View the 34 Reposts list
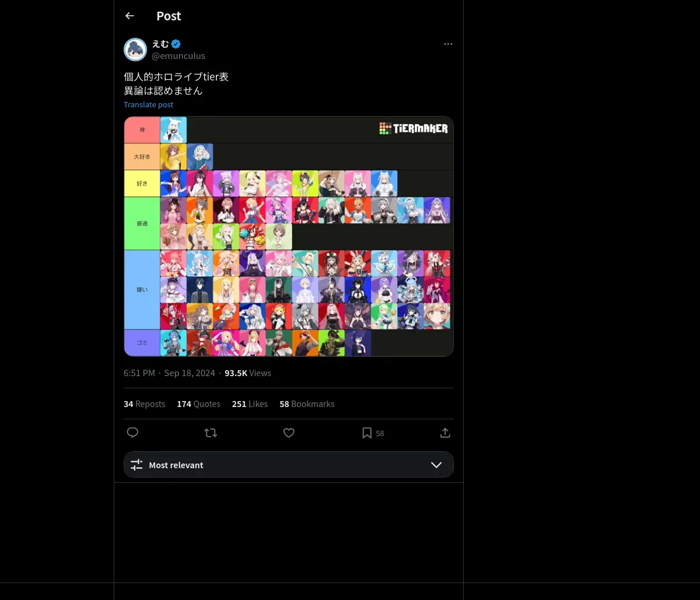This screenshot has height=600, width=700. [x=144, y=403]
